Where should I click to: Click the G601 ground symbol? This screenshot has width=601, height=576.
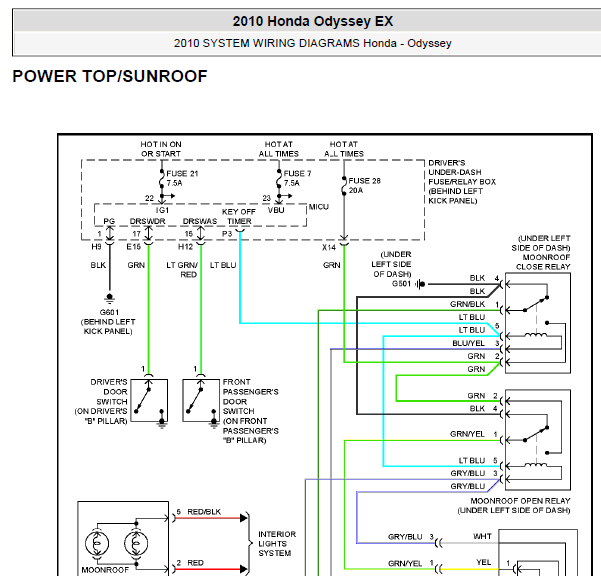pos(110,298)
